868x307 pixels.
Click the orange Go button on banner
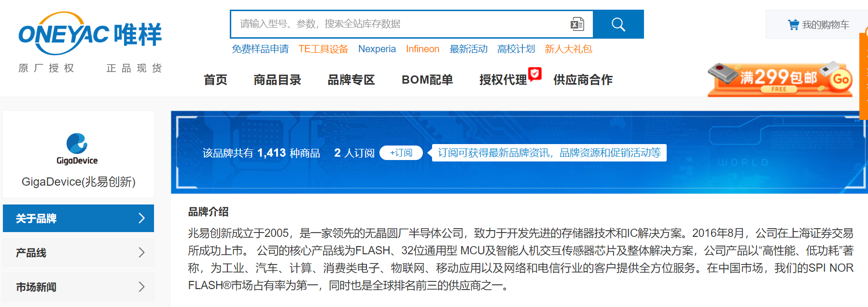click(841, 79)
